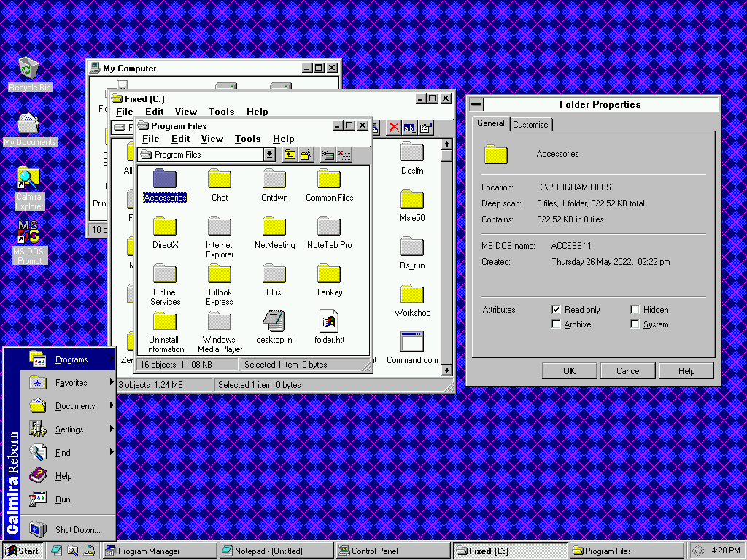
Task: Select the Internet Explorer folder
Action: 220,237
